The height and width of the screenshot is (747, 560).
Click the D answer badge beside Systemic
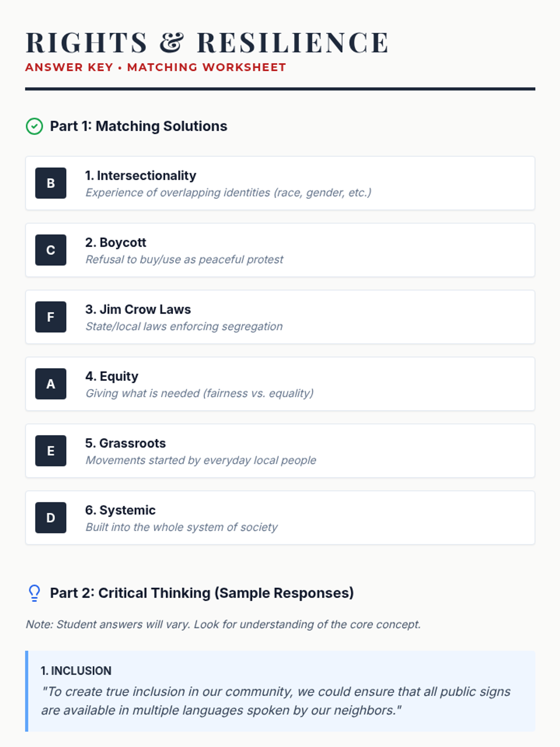pos(51,517)
